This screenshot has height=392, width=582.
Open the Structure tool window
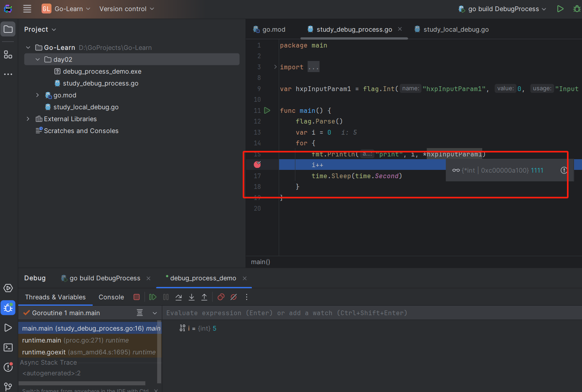click(x=8, y=55)
